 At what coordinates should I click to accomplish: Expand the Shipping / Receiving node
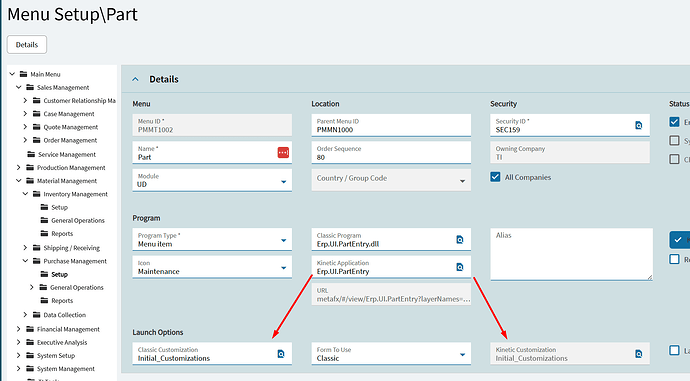25,248
